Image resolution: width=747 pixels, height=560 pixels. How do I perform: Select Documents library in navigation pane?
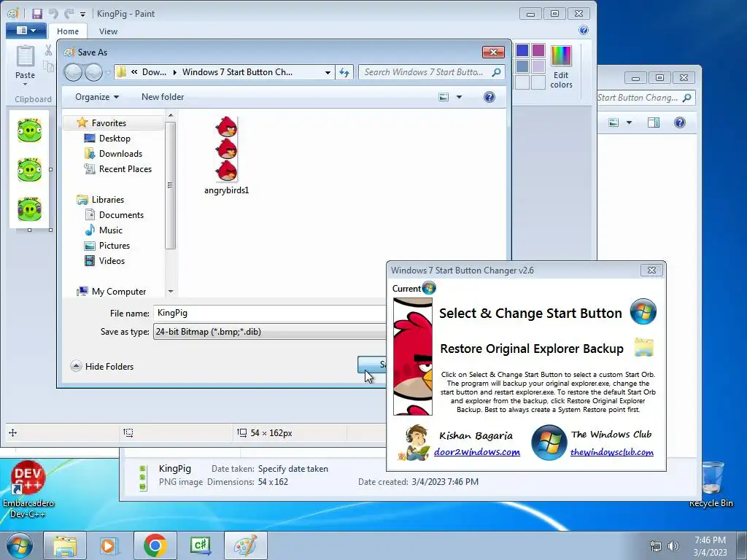(x=122, y=215)
